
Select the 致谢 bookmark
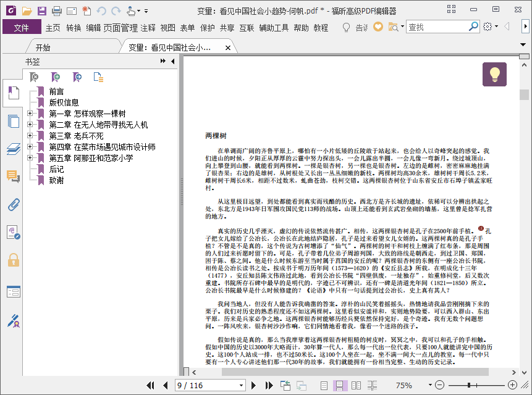point(56,180)
